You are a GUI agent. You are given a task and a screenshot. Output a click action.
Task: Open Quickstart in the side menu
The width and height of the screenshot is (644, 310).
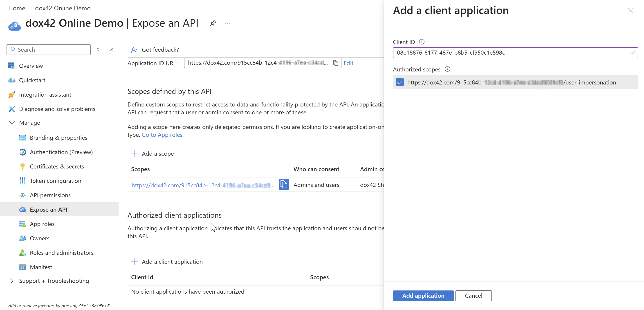click(x=32, y=80)
